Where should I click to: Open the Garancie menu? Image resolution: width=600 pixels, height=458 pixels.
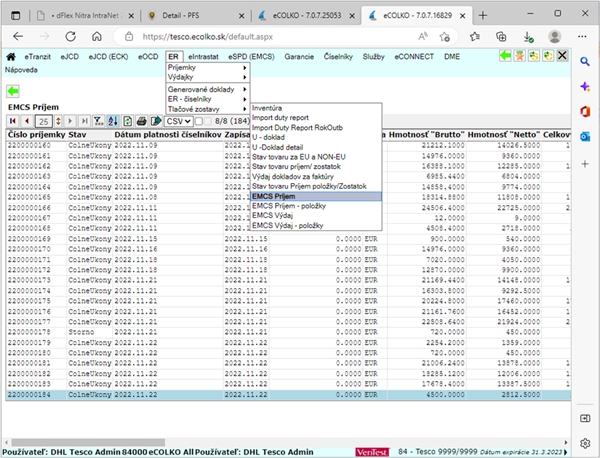(x=299, y=57)
